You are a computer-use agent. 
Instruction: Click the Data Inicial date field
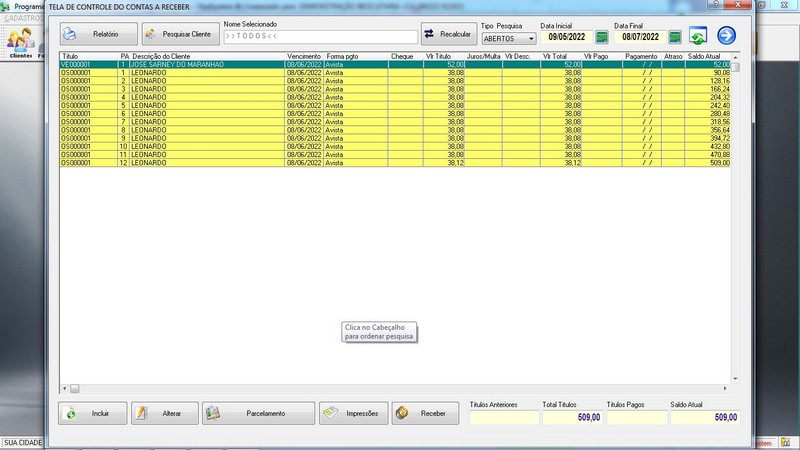565,37
